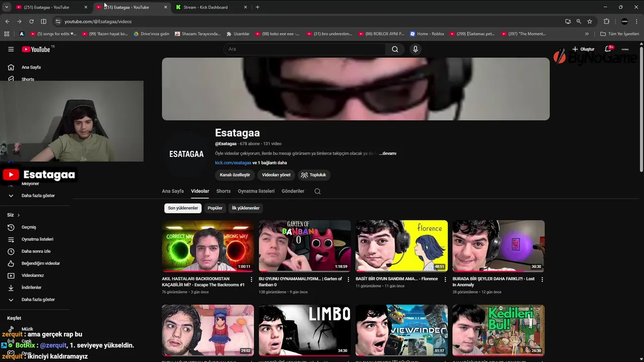Expand the Siz section chevron
Screen dimensions: 644x362
[19, 215]
